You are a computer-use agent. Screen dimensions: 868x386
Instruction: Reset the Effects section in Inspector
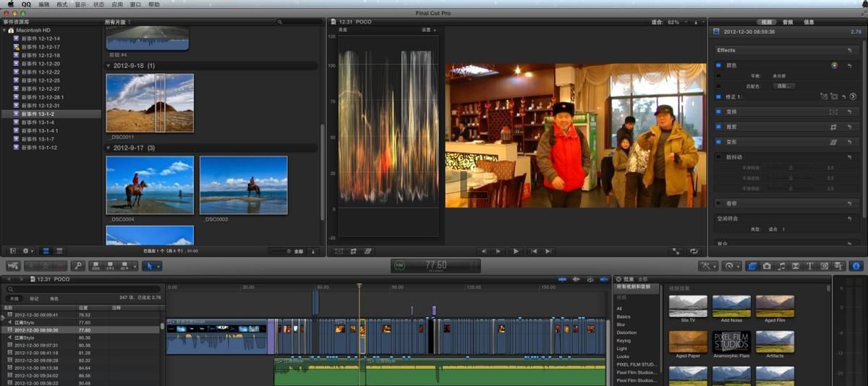(x=849, y=50)
